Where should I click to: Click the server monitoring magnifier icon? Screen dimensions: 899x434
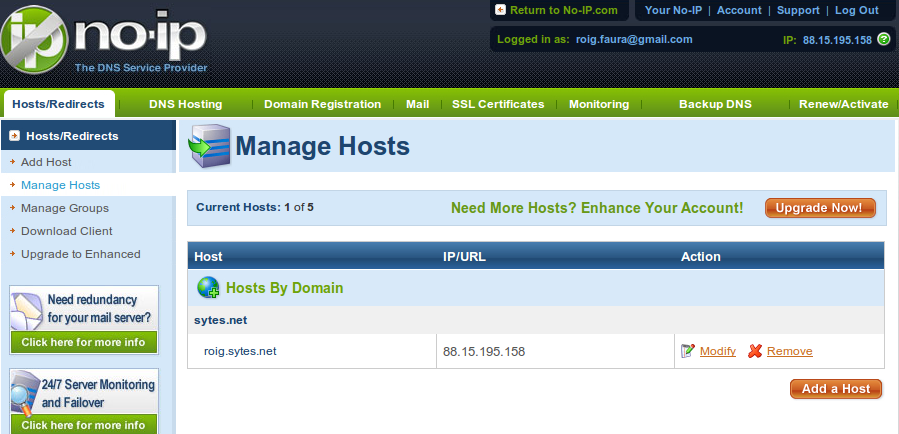[x=26, y=395]
